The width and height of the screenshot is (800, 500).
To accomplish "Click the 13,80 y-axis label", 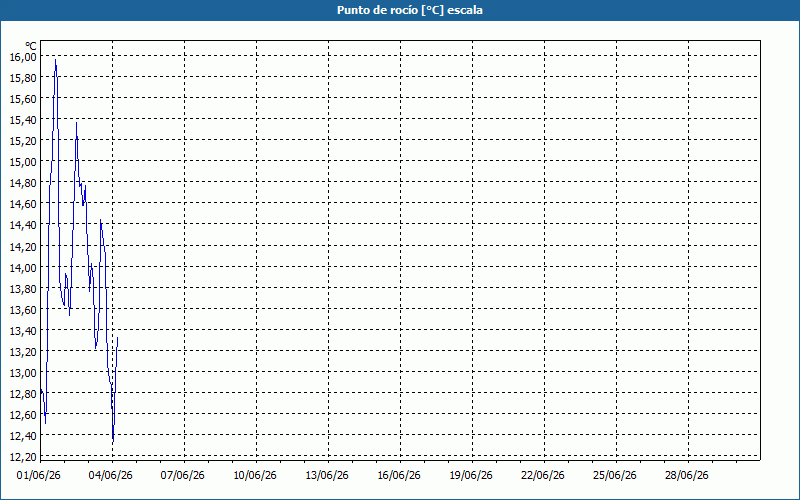I will (23, 288).
